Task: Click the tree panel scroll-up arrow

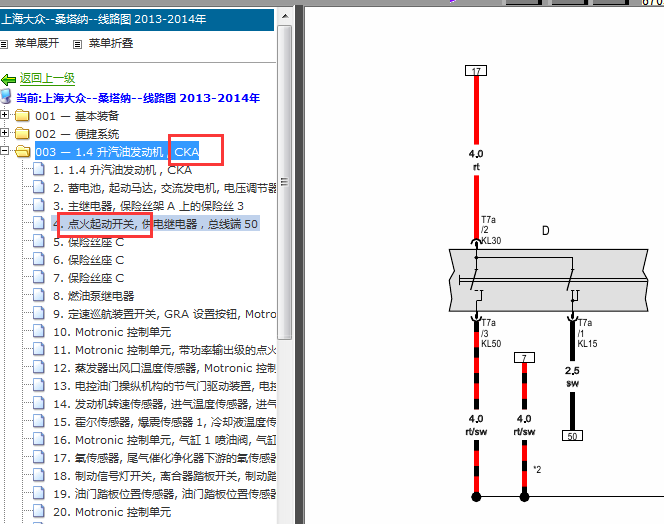Action: pyautogui.click(x=285, y=17)
